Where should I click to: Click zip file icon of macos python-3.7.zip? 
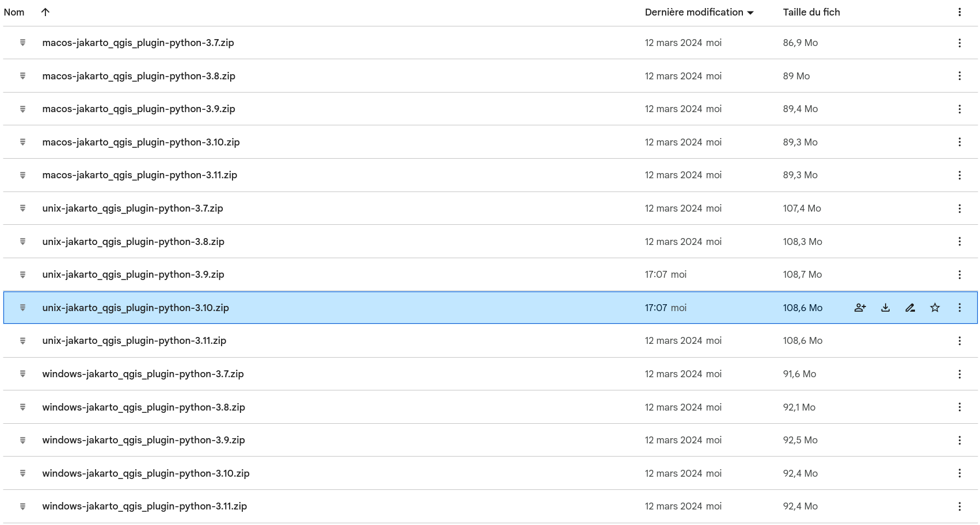23,43
